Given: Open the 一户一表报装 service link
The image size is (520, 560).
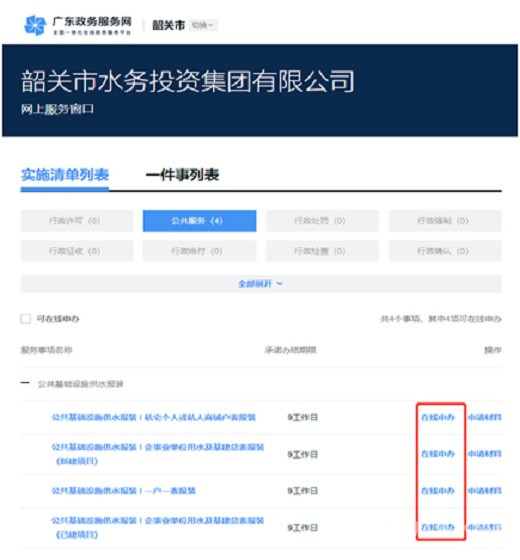Looking at the screenshot, I should pos(124,491).
